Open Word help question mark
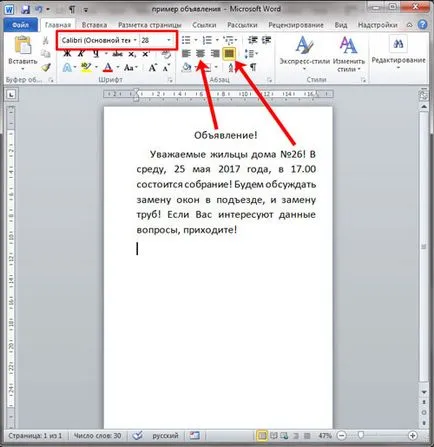434x447 pixels. point(422,25)
